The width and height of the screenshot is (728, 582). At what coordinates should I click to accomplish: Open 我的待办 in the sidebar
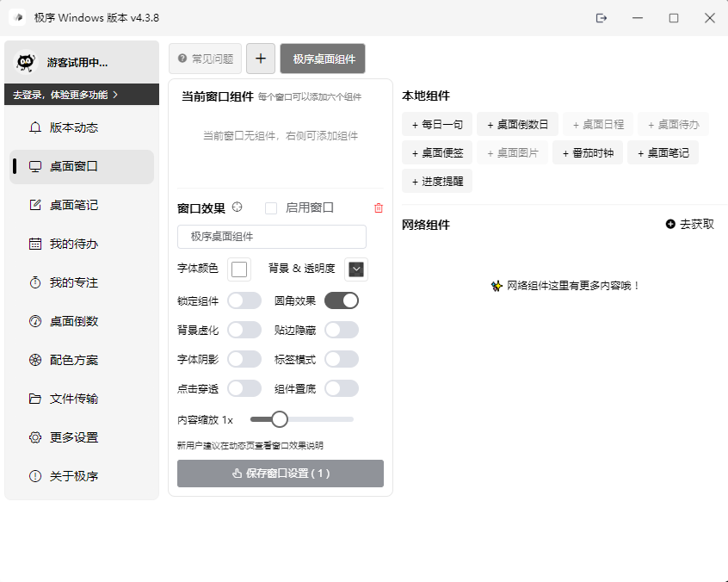(82, 244)
